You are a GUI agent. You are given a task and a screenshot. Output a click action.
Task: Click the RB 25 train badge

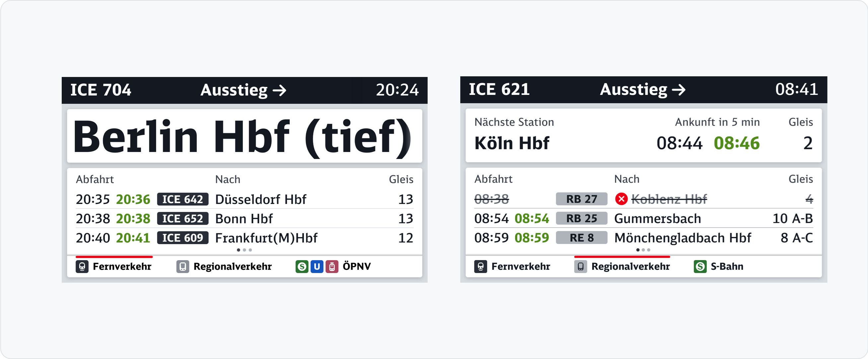[581, 218]
